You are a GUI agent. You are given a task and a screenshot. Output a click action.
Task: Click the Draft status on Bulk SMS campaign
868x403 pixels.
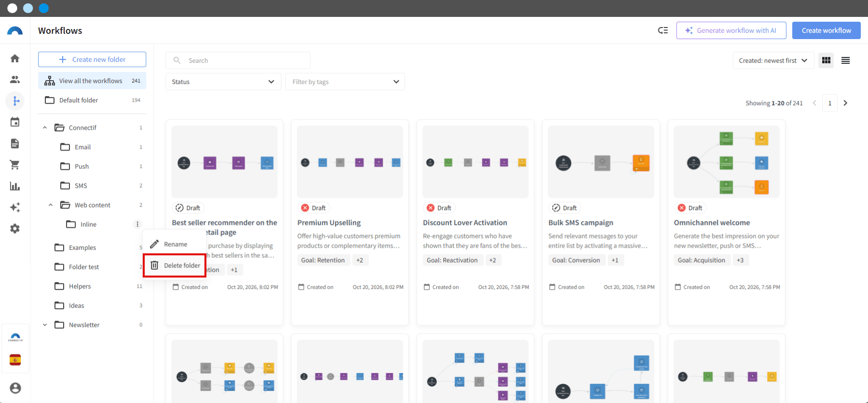(x=564, y=208)
